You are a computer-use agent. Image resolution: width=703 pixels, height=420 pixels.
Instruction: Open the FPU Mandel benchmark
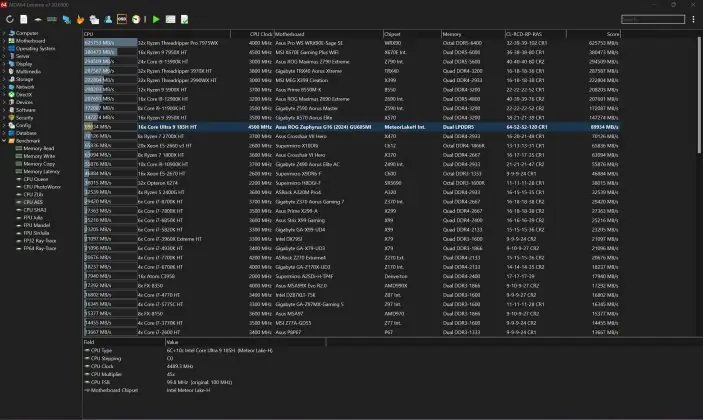pyautogui.click(x=36, y=225)
